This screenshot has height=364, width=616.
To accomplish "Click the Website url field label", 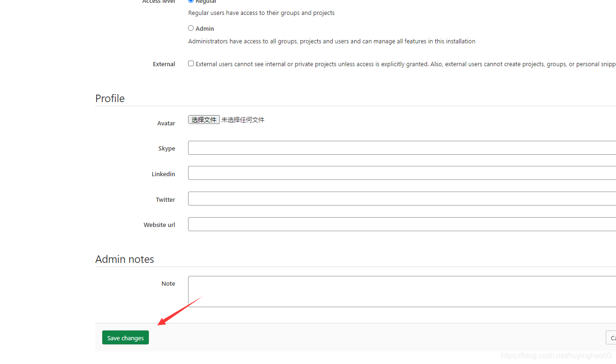I will pyautogui.click(x=160, y=225).
